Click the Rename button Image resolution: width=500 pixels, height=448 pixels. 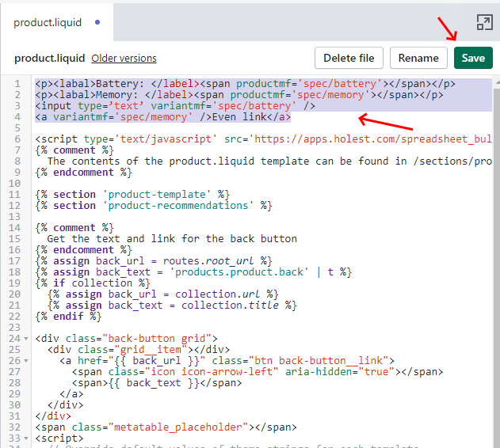click(x=418, y=58)
